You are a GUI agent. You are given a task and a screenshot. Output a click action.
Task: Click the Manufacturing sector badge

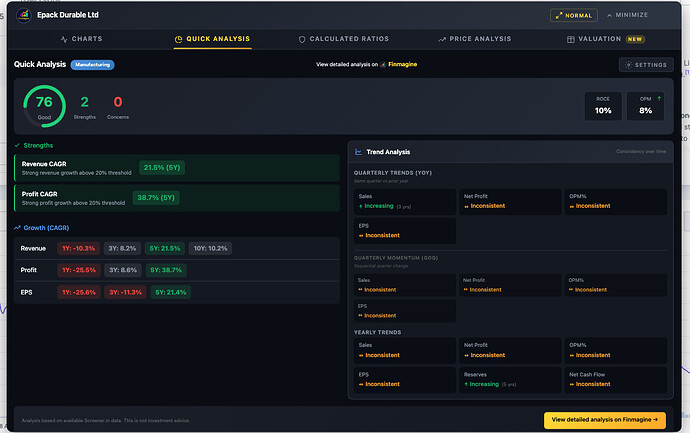pos(92,64)
